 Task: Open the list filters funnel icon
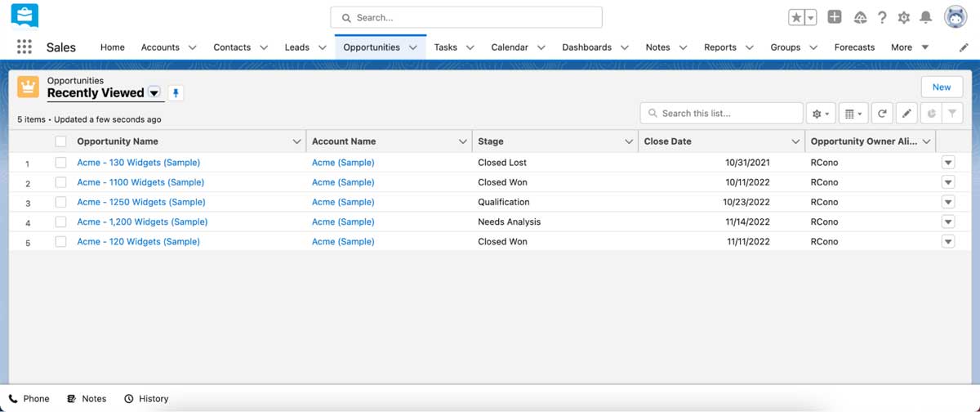(x=952, y=114)
